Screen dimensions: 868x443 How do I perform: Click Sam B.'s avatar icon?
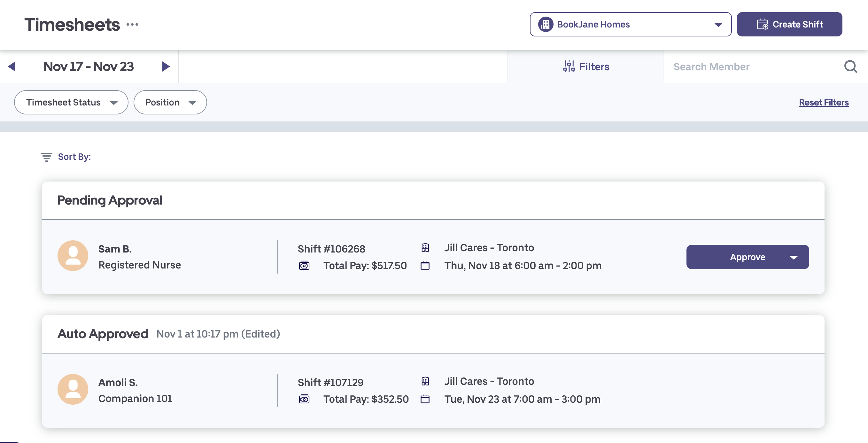(73, 256)
